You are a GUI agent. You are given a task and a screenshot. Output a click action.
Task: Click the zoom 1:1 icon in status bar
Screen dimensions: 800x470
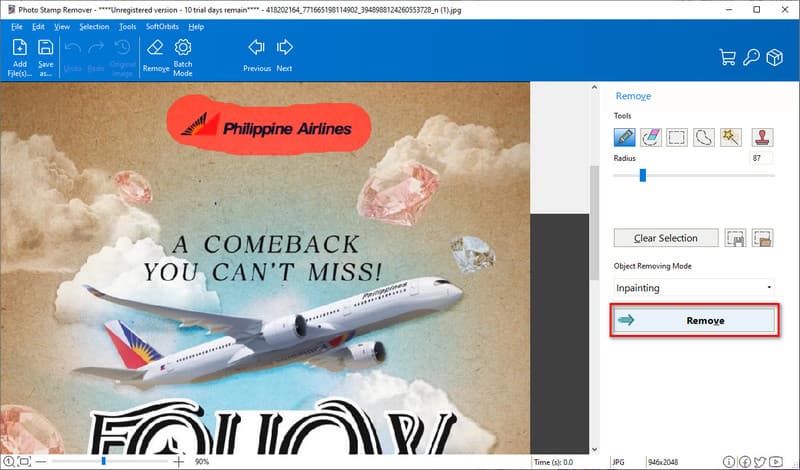point(9,461)
